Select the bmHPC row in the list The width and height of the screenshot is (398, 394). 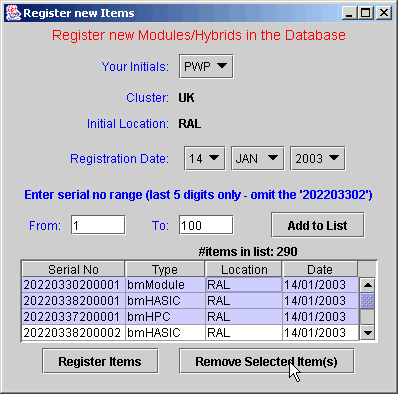point(190,317)
